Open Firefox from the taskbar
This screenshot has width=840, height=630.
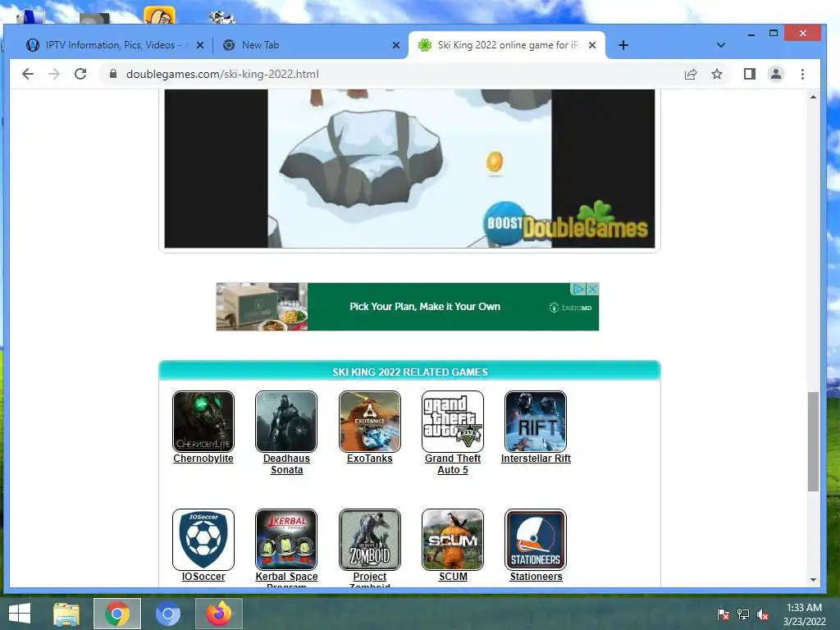click(x=219, y=614)
